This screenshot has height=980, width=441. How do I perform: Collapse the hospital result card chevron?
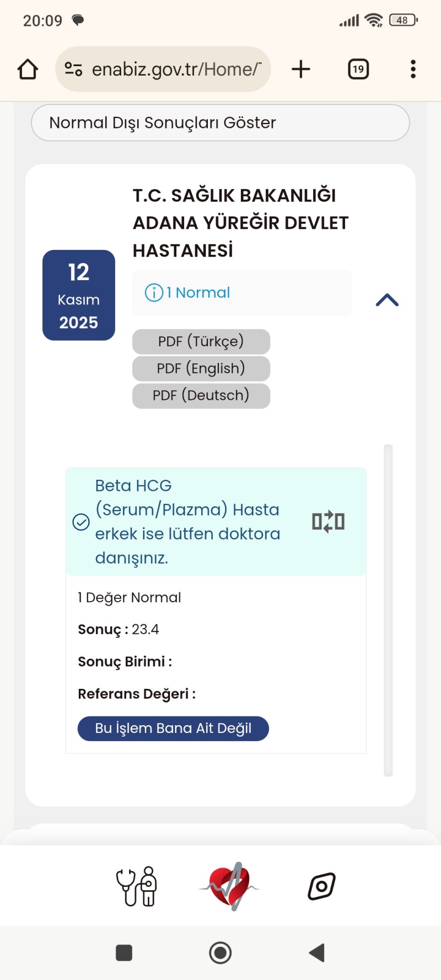(387, 300)
